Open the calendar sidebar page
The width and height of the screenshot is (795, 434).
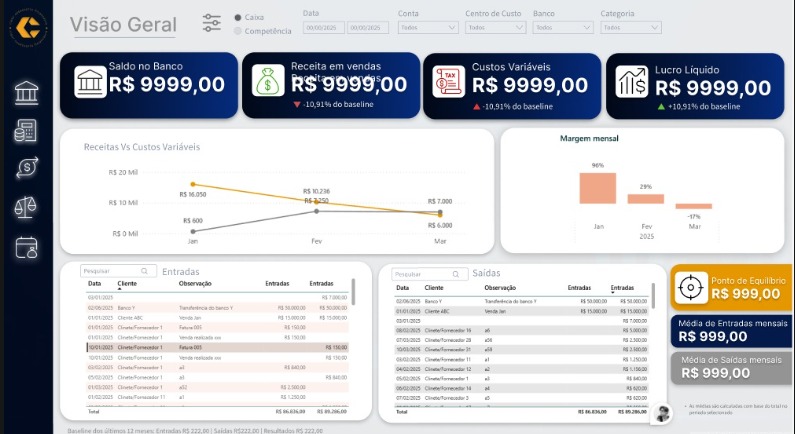point(26,246)
